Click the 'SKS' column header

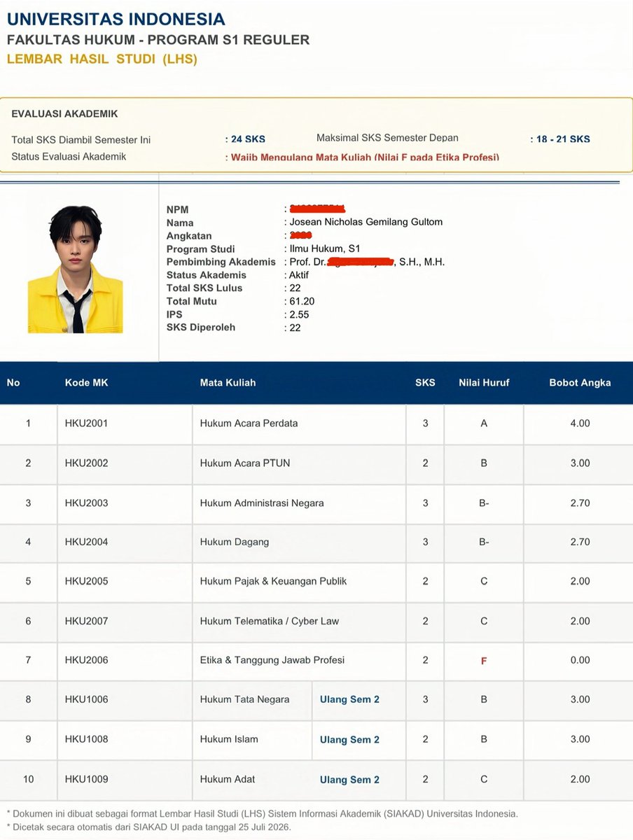425,383
